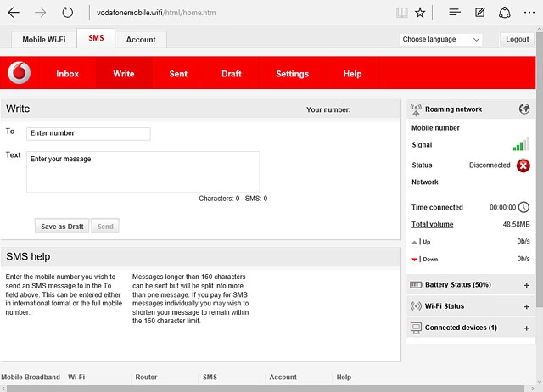The image size is (543, 392).
Task: Click the time connected clock icon
Action: (x=523, y=207)
